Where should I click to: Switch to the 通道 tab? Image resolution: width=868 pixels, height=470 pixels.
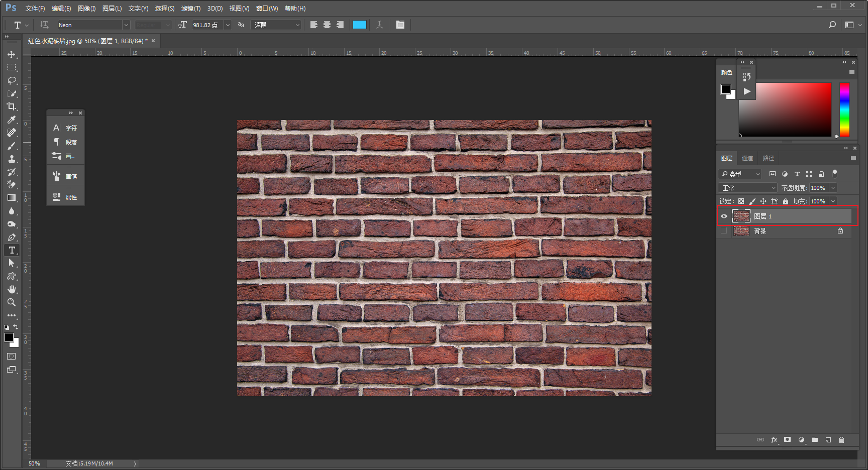point(747,158)
